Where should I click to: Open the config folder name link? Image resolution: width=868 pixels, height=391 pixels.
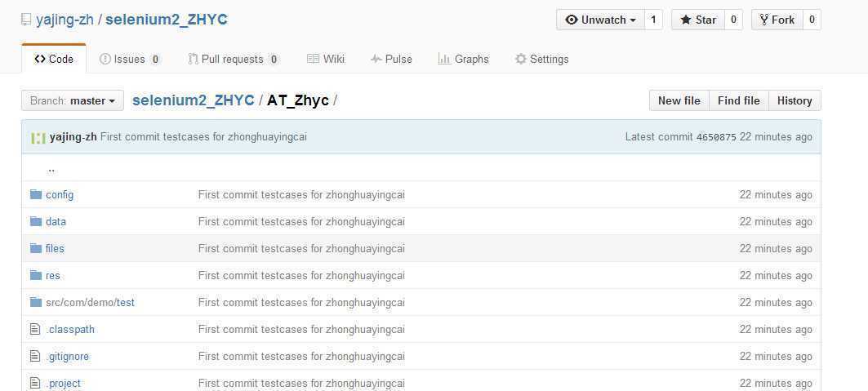tap(60, 194)
